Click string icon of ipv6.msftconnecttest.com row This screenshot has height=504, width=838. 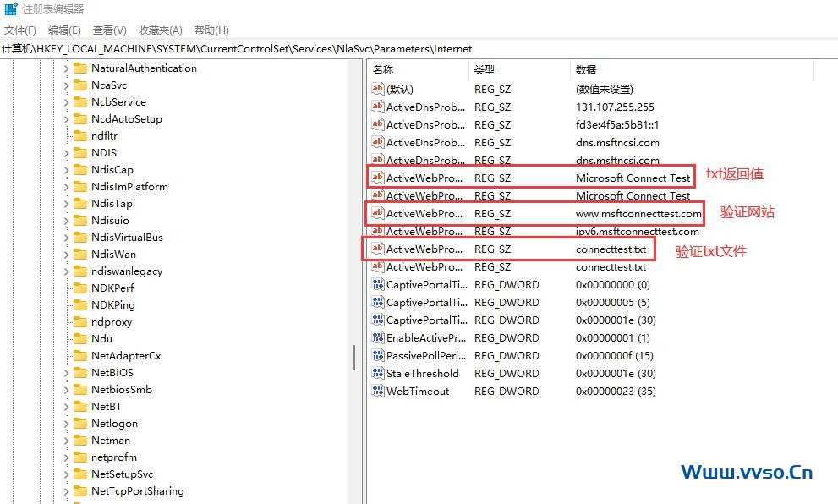(378, 231)
